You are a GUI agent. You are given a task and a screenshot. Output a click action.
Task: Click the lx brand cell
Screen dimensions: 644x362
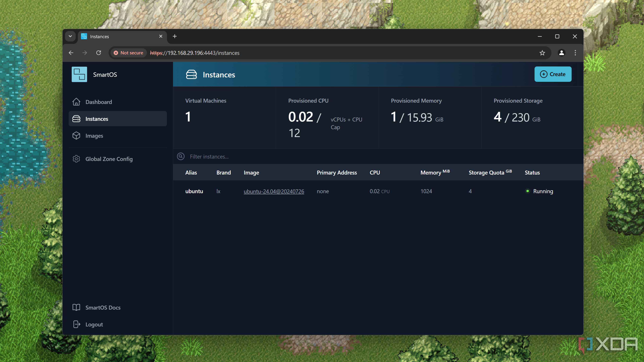218,191
